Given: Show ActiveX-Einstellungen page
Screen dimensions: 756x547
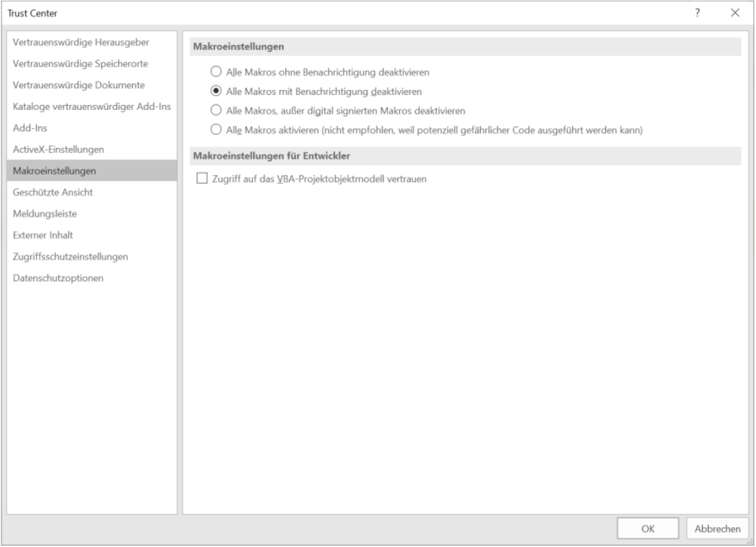Looking at the screenshot, I should pos(58,150).
